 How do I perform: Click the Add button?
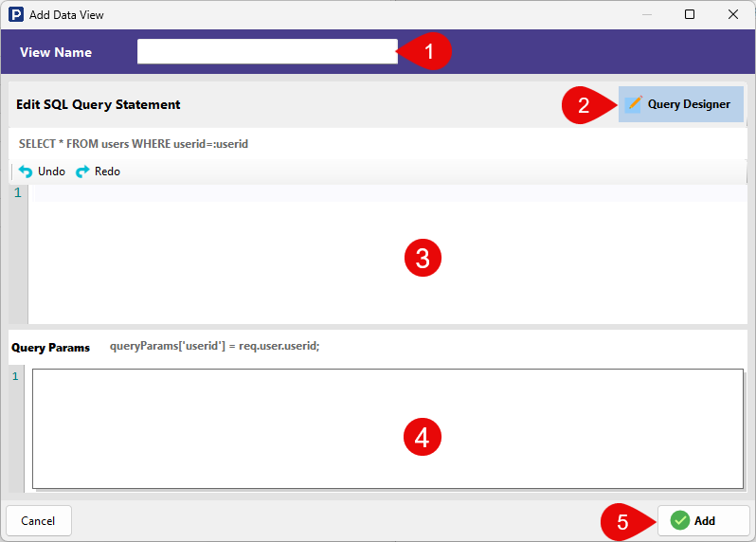tap(703, 521)
